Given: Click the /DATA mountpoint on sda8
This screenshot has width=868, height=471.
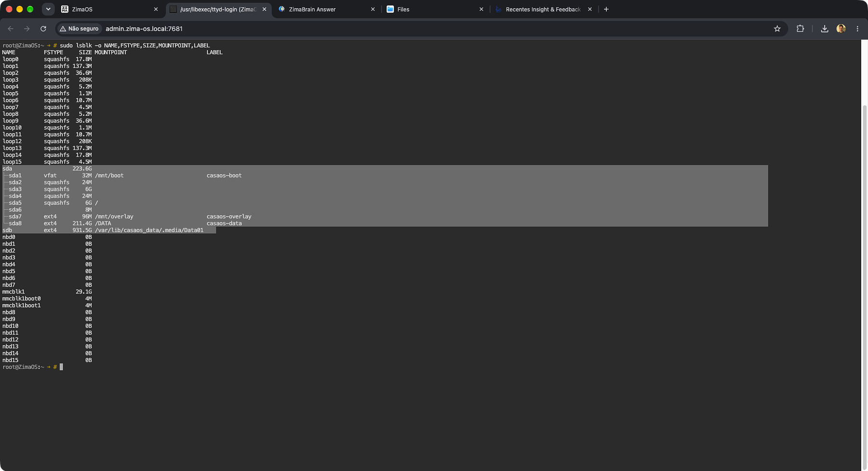Looking at the screenshot, I should 103,223.
